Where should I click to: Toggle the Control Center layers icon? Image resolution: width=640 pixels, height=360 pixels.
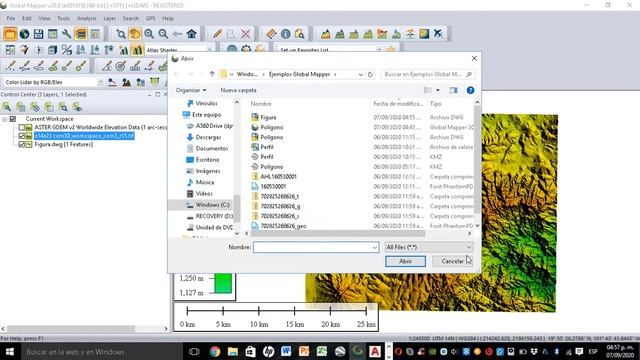81,33
